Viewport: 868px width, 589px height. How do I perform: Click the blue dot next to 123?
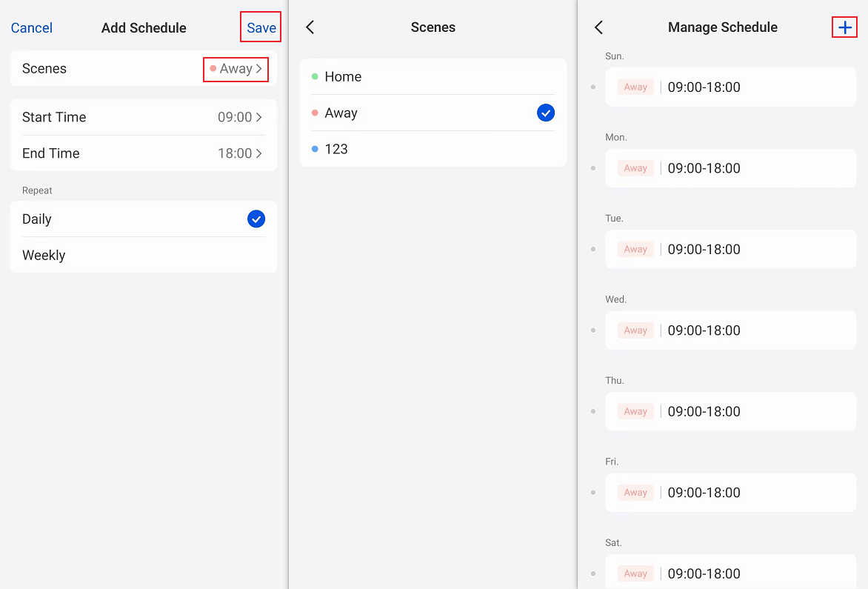[315, 149]
